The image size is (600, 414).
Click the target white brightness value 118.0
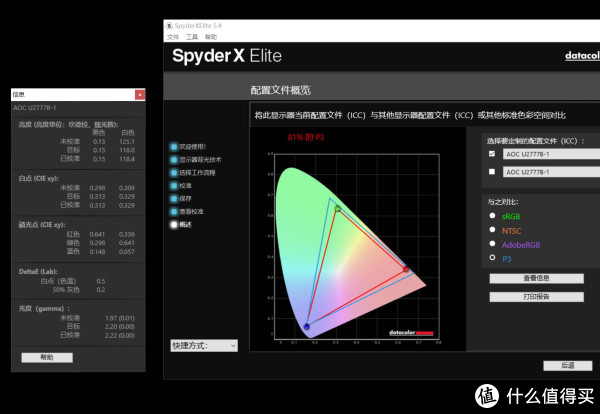[x=127, y=150]
